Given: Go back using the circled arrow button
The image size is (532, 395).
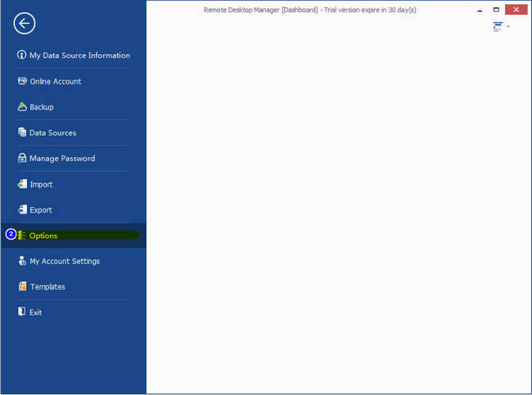Looking at the screenshot, I should click(24, 24).
